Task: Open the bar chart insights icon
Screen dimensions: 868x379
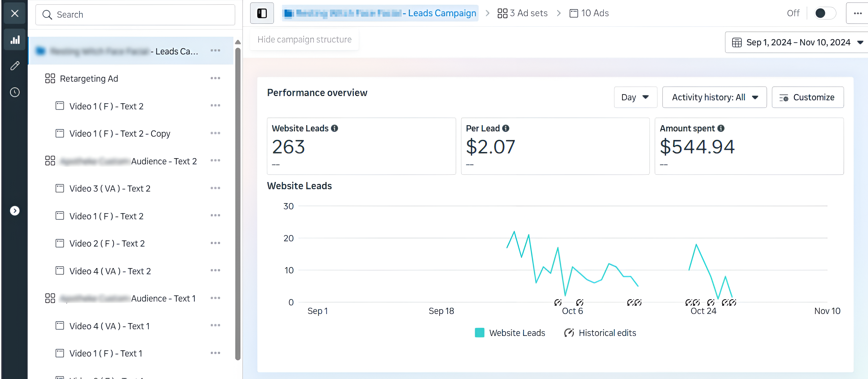Action: (15, 40)
